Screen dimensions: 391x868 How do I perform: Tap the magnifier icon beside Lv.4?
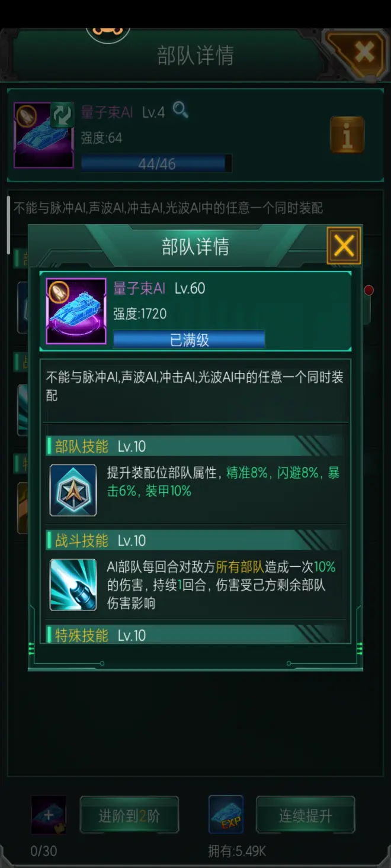pyautogui.click(x=180, y=109)
